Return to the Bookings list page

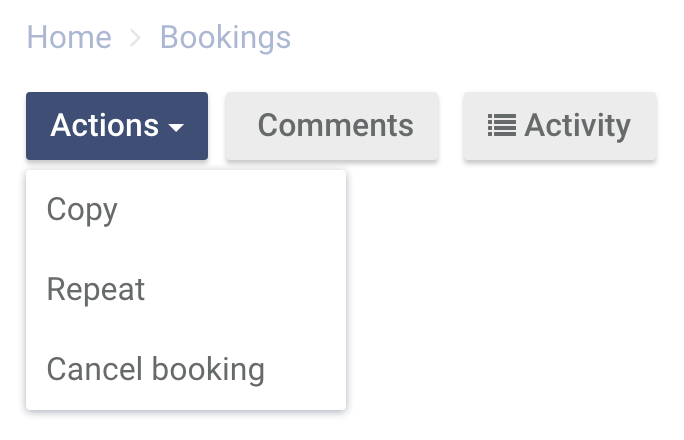(226, 38)
